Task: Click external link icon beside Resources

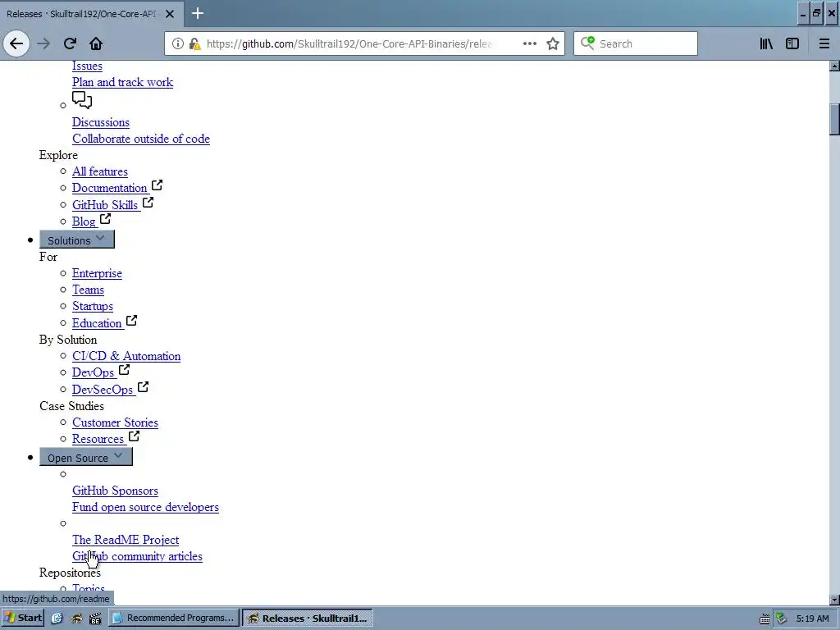Action: [x=134, y=436]
